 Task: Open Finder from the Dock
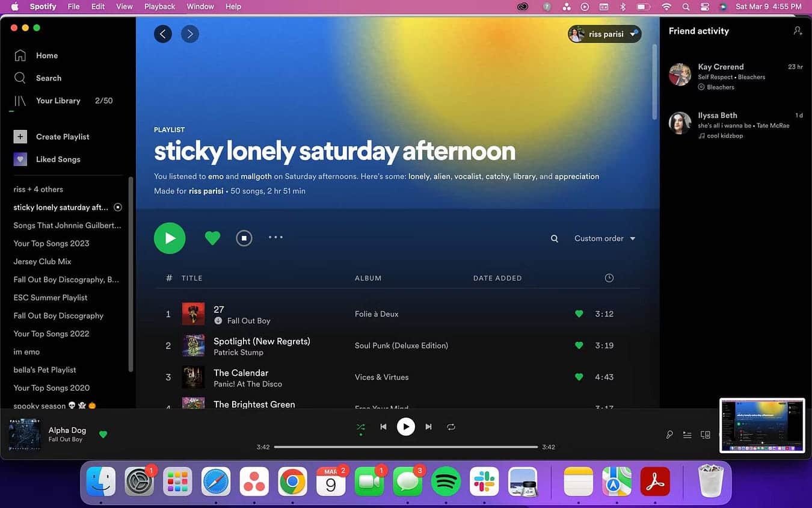(101, 482)
